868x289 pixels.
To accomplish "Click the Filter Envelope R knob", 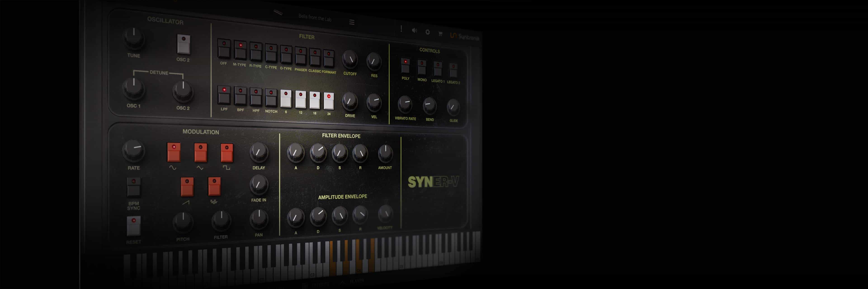I will coord(360,153).
